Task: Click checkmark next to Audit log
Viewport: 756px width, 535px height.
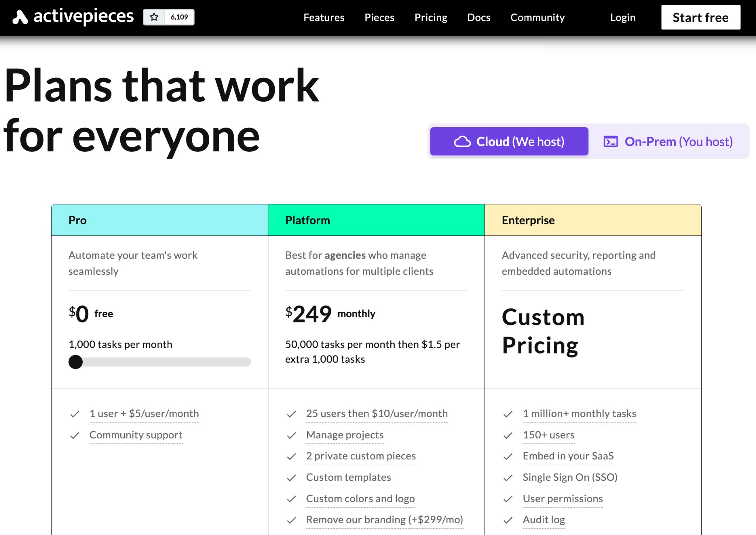Action: click(x=508, y=521)
